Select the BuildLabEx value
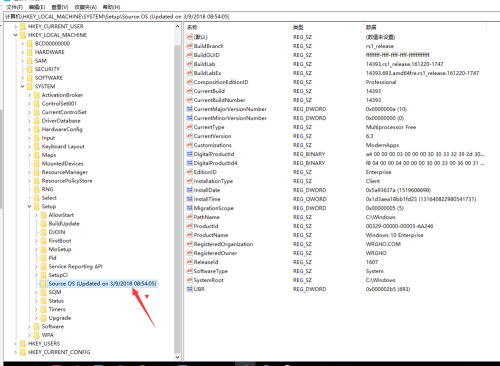 pyautogui.click(x=207, y=73)
